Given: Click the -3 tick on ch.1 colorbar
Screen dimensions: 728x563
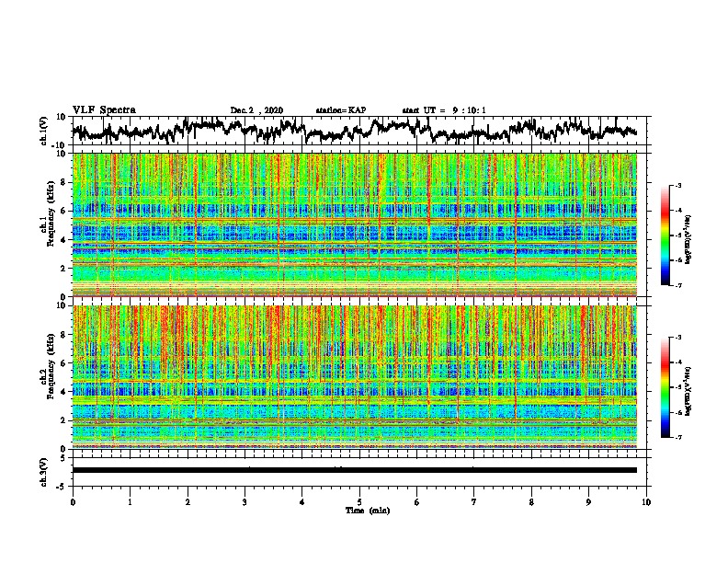Looking at the screenshot, I should point(677,185).
